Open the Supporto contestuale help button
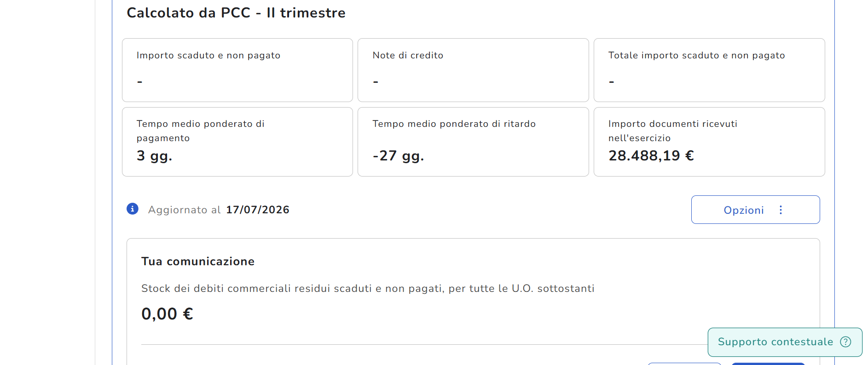The image size is (868, 365). click(x=785, y=342)
